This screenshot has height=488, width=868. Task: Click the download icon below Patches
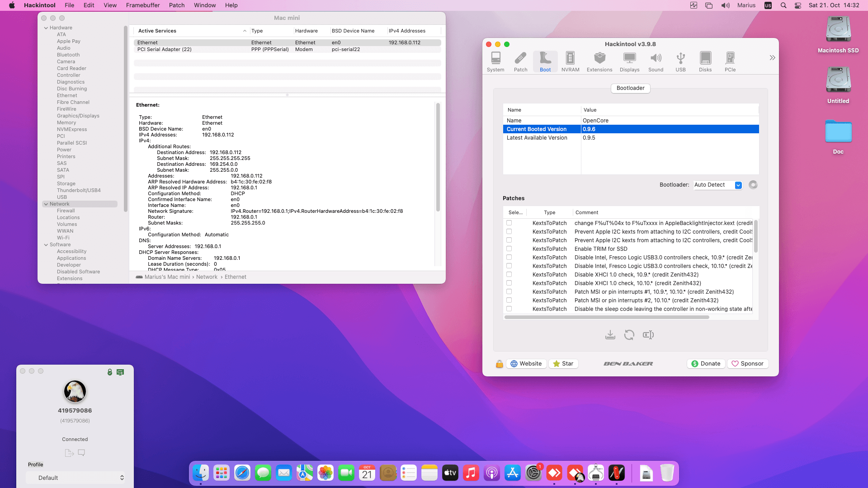pyautogui.click(x=610, y=335)
